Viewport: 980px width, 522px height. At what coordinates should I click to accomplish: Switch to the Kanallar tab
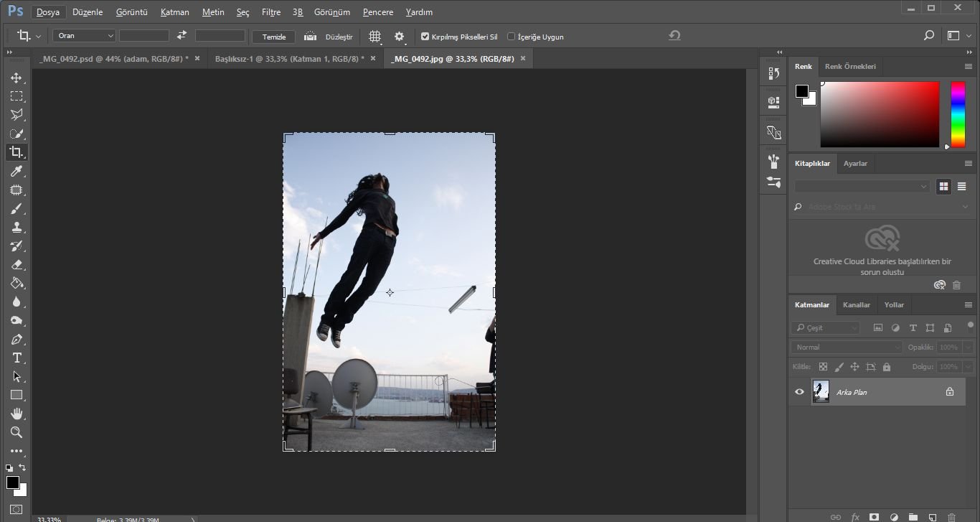856,305
